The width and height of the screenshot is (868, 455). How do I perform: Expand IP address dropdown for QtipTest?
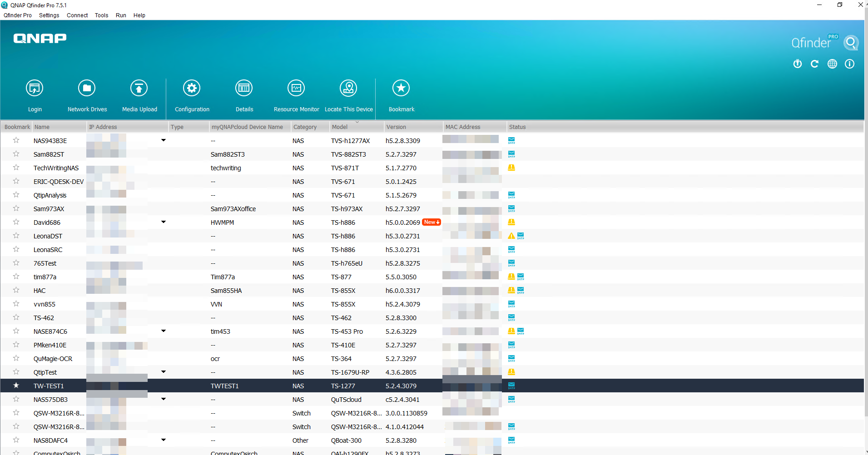(164, 372)
